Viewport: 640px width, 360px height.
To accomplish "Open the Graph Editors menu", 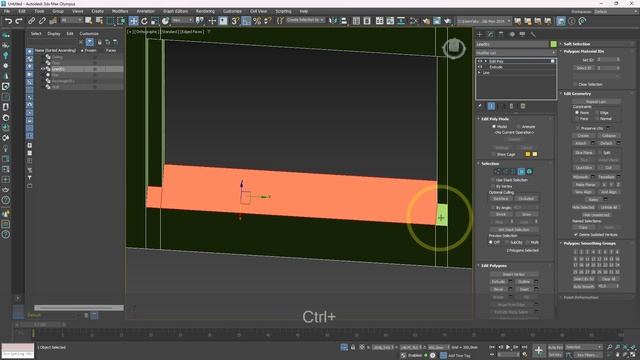I will tap(176, 11).
